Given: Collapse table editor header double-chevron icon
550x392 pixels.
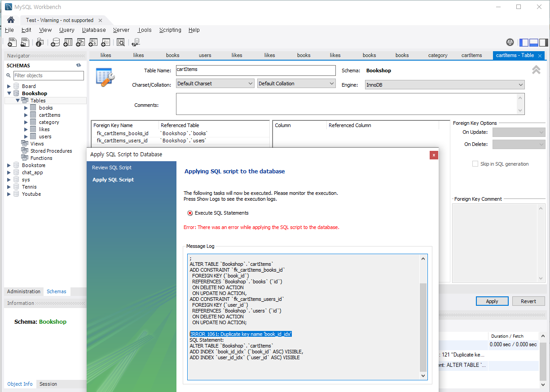Looking at the screenshot, I should click(536, 70).
